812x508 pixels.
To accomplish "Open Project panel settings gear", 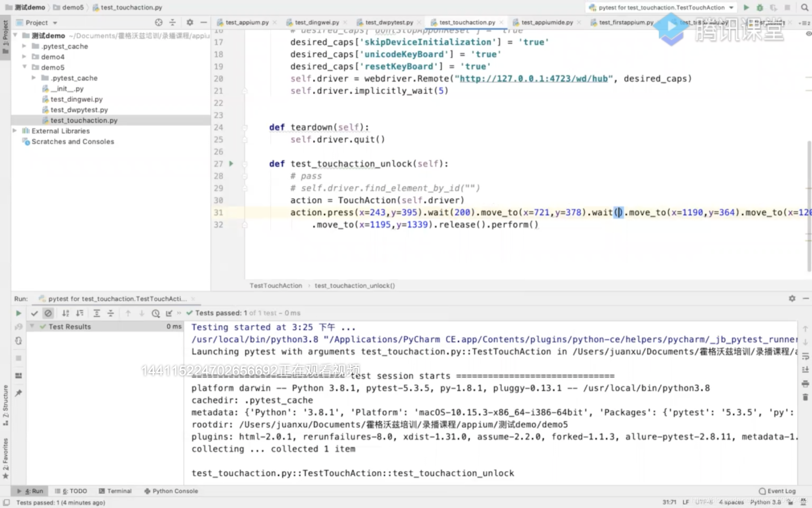I will (x=190, y=22).
